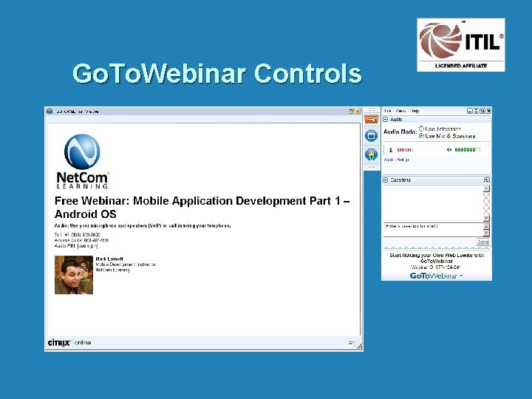
Task: Click the GoToWebinar viewer title icon
Action: (x=50, y=111)
